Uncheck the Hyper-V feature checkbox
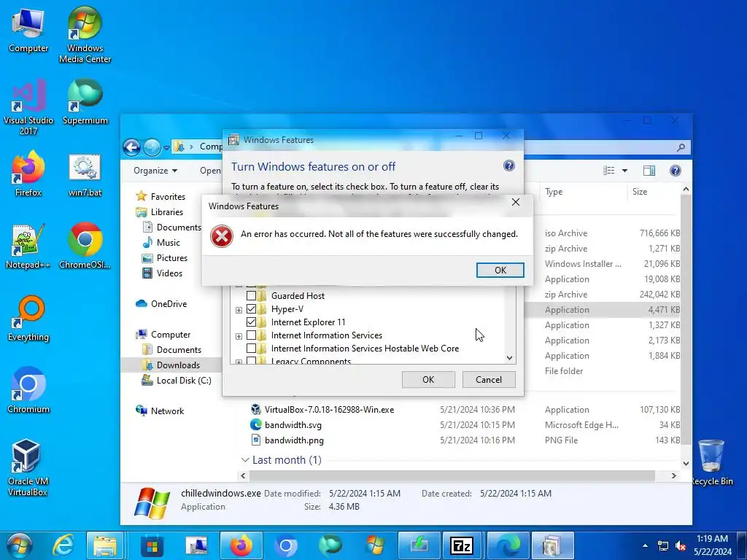Viewport: 747px width, 560px height. 251,309
